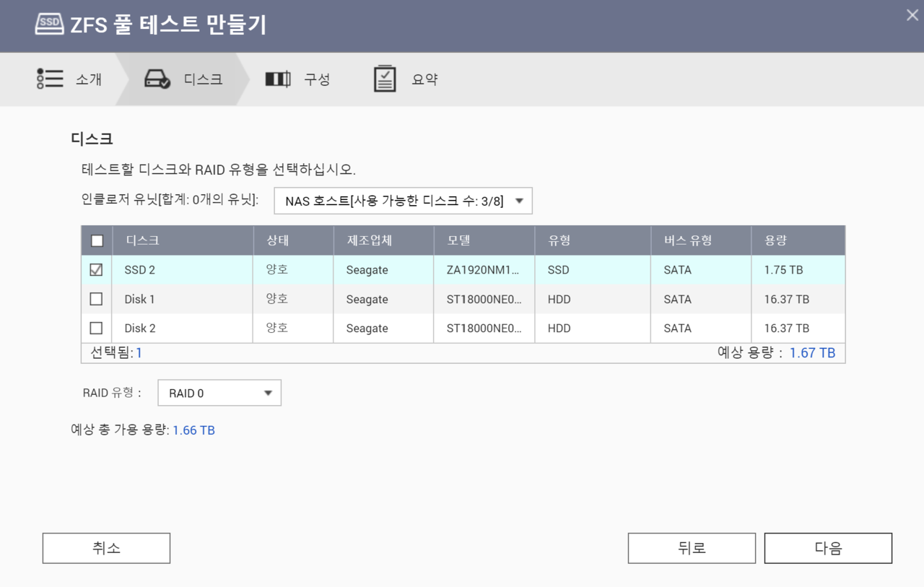Proceed with the 다음 button
This screenshot has width=924, height=587.
click(x=827, y=548)
